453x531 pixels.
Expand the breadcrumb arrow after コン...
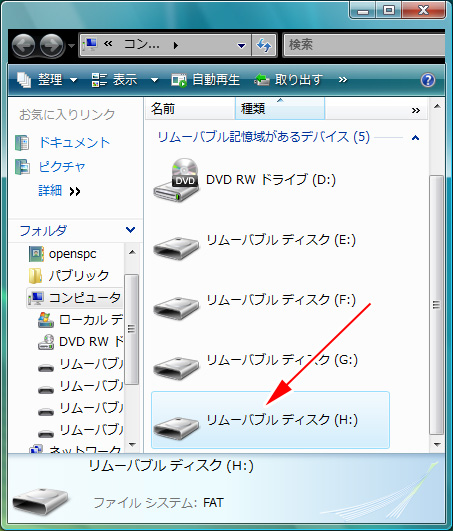coord(175,45)
